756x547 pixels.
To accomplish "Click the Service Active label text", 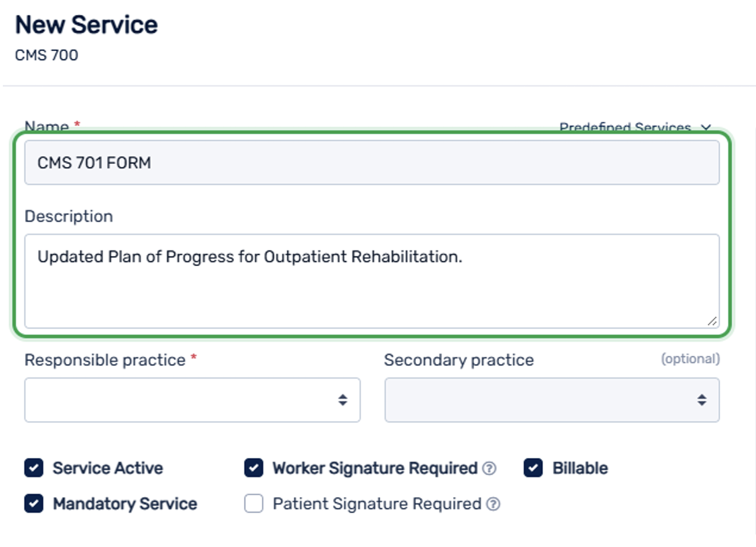I will 108,468.
